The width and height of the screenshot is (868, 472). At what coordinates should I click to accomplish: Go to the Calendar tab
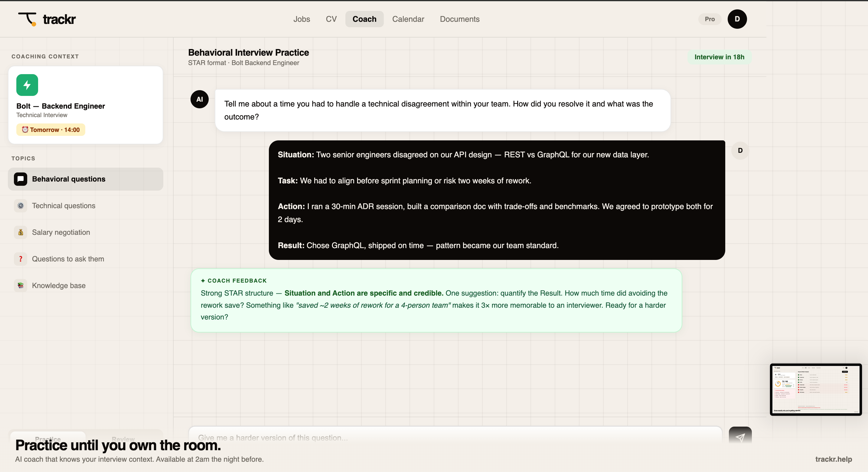tap(408, 19)
